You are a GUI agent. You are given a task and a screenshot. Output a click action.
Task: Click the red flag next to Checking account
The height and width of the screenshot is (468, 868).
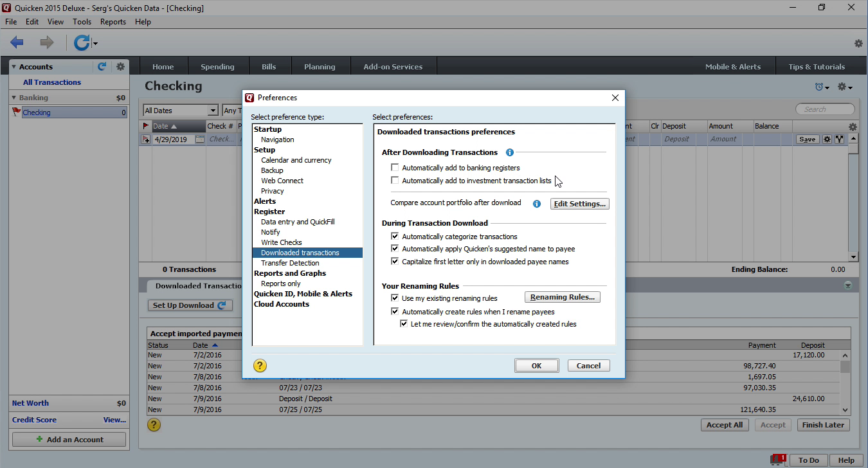(x=16, y=112)
